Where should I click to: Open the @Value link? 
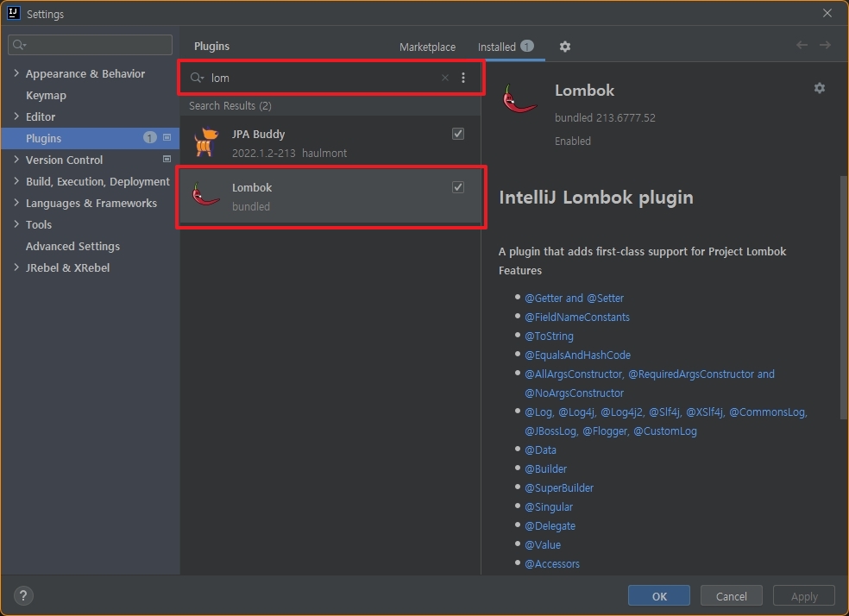(542, 544)
